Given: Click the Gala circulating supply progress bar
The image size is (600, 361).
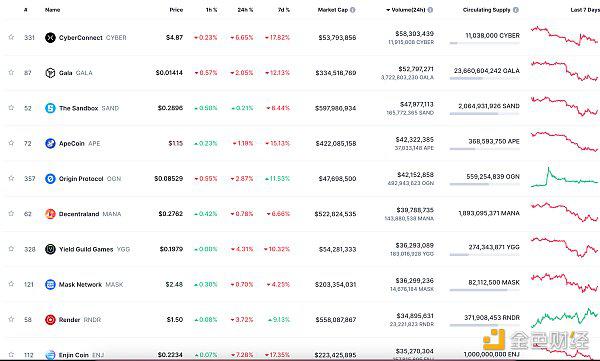Looking at the screenshot, I should (x=484, y=78).
